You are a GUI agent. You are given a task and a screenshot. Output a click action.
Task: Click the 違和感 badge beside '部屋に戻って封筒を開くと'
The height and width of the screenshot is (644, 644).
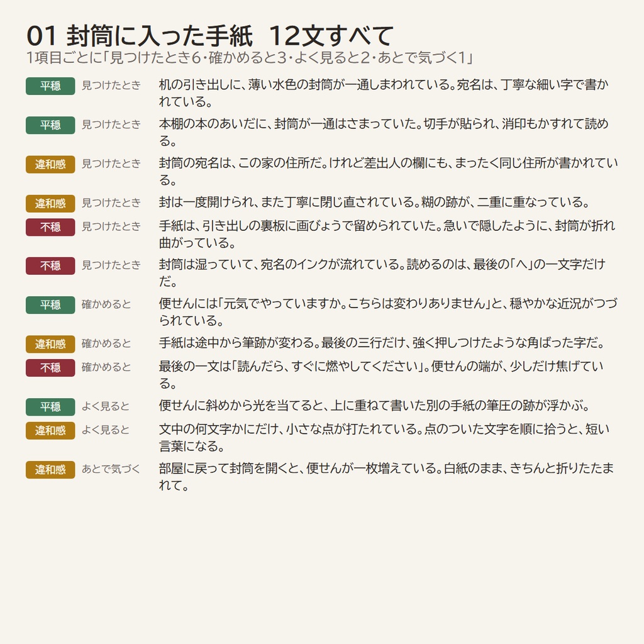point(50,469)
